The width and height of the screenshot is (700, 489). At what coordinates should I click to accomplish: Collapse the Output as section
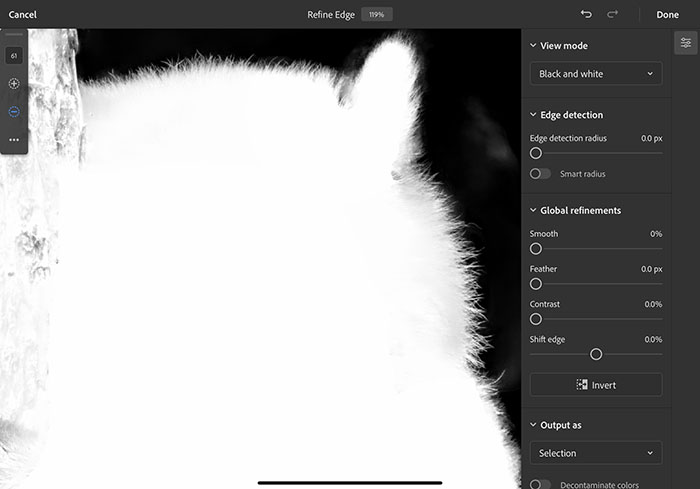tap(533, 425)
